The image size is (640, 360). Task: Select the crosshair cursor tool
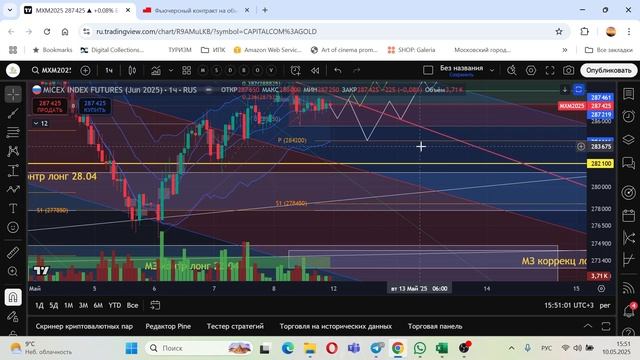(13, 94)
